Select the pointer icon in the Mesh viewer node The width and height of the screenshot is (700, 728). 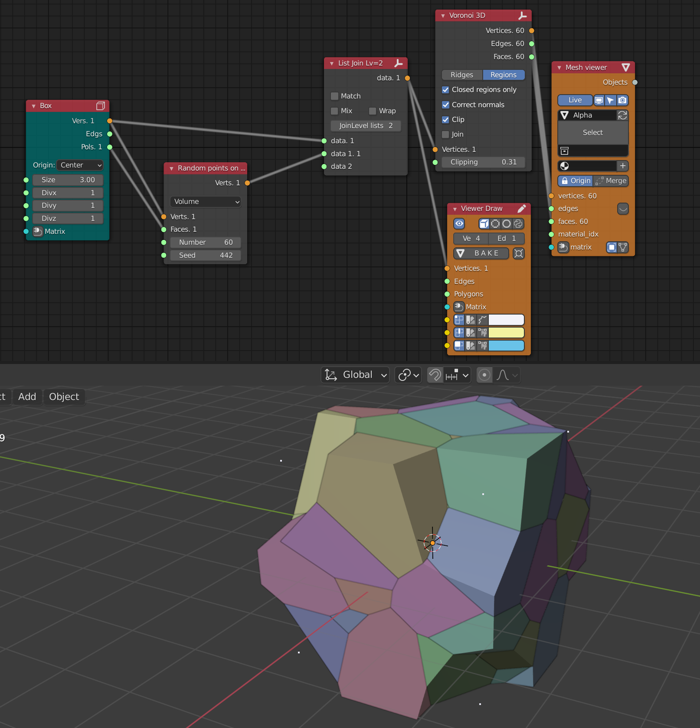[x=610, y=100]
